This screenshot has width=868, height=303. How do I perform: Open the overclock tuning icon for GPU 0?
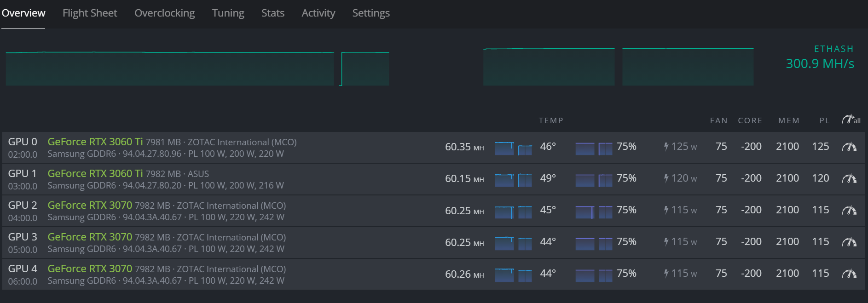(x=849, y=147)
